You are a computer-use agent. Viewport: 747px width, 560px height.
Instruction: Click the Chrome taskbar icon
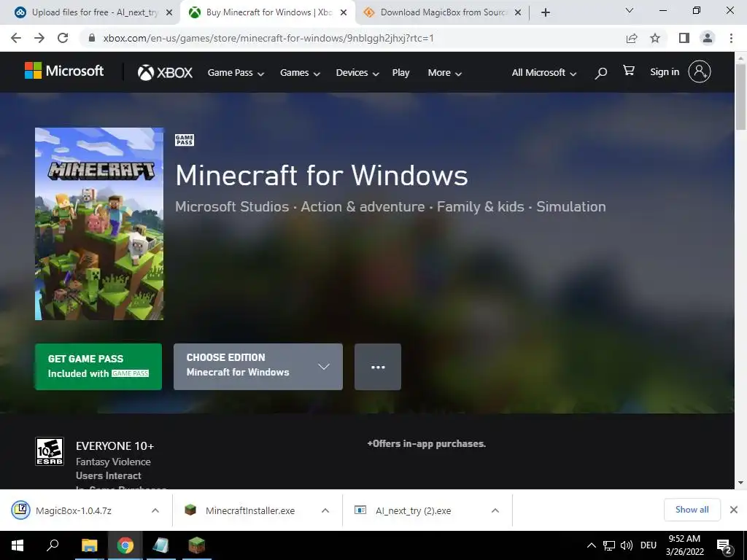pyautogui.click(x=125, y=545)
